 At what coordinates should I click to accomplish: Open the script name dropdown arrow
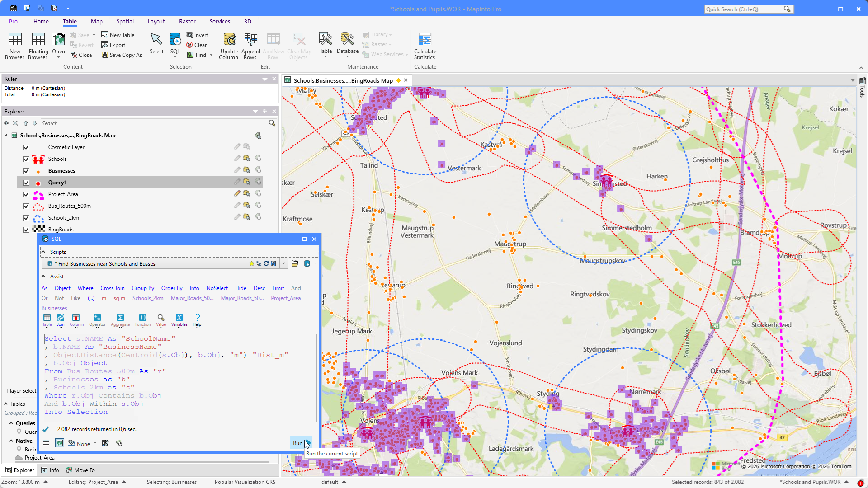[283, 263]
